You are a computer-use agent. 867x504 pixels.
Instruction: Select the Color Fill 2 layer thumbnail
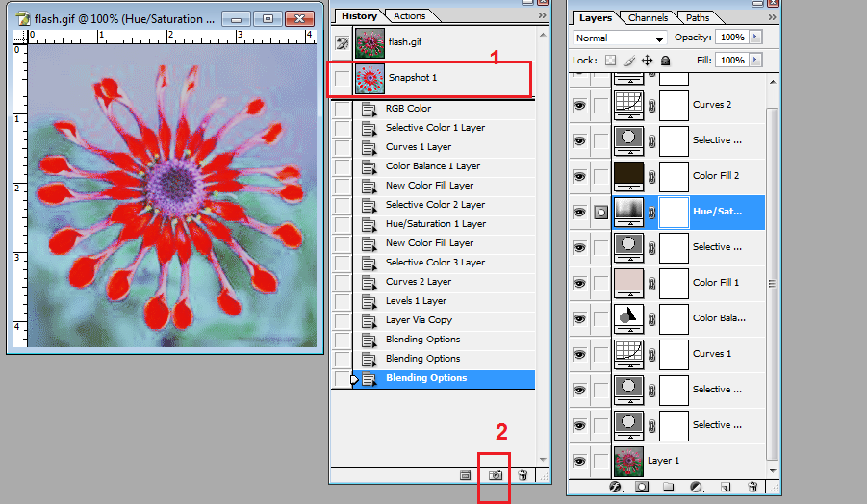point(628,176)
